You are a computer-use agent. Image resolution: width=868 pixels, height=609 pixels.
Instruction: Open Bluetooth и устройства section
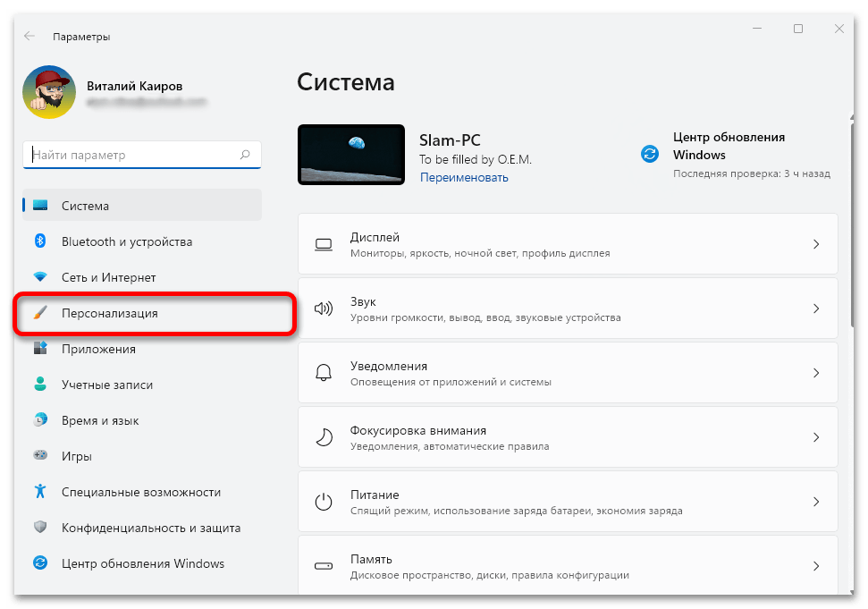(x=142, y=241)
